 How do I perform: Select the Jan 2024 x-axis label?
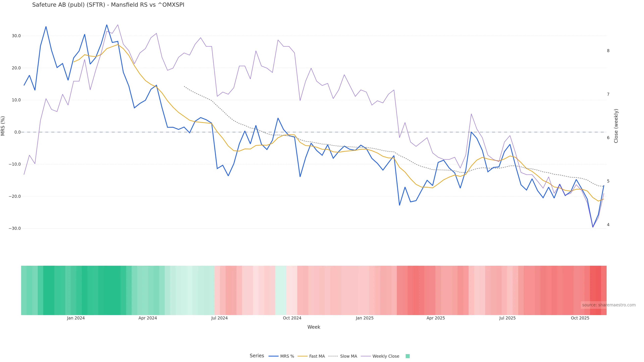(x=76, y=318)
